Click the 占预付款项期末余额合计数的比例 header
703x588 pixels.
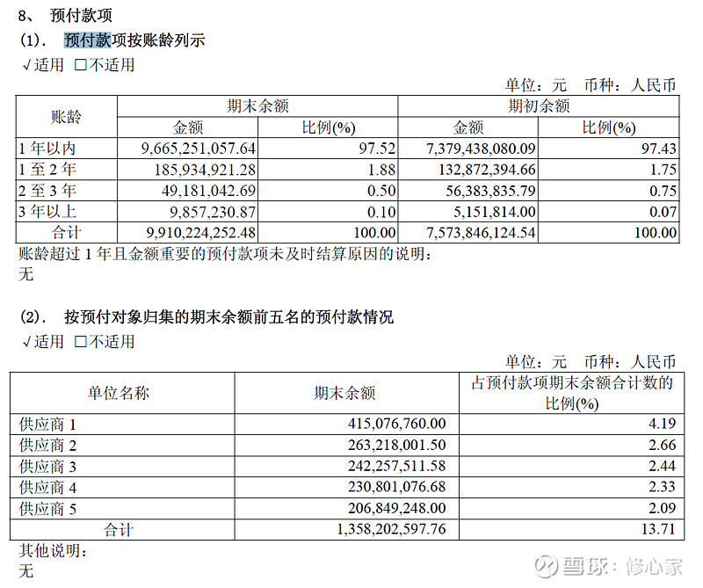pyautogui.click(x=572, y=394)
